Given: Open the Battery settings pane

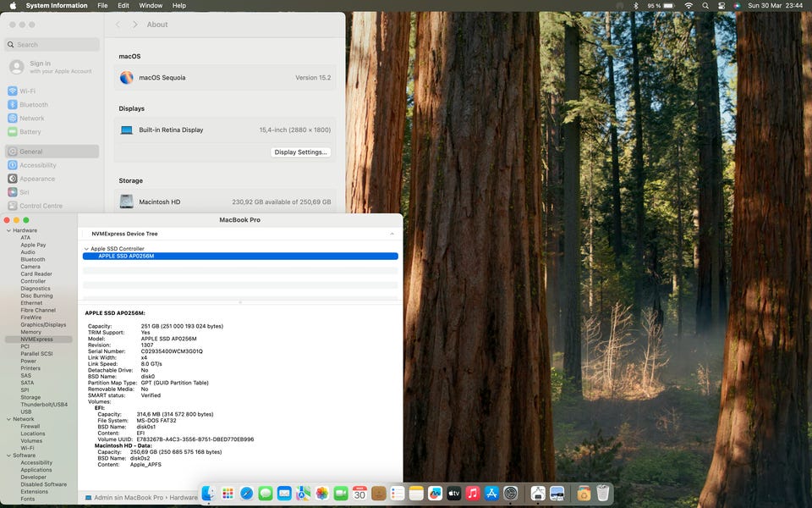Looking at the screenshot, I should (x=30, y=132).
